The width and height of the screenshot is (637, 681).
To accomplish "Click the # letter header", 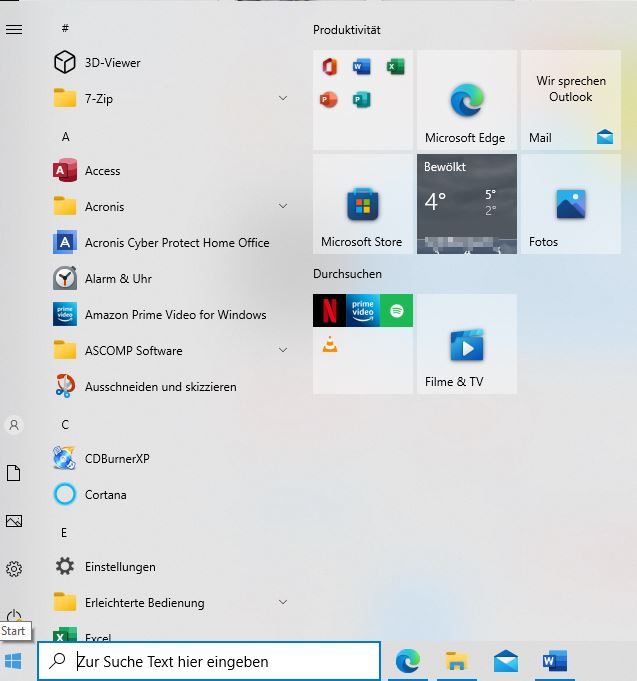I will [65, 29].
